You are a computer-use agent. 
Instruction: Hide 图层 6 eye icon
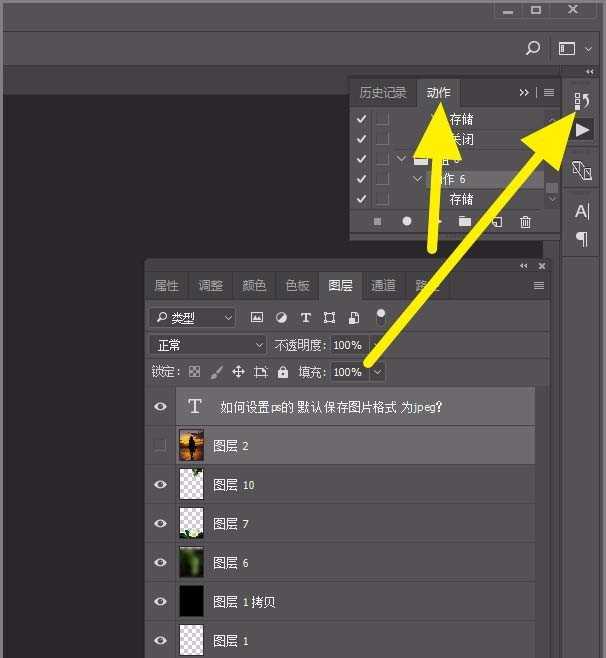[160, 562]
